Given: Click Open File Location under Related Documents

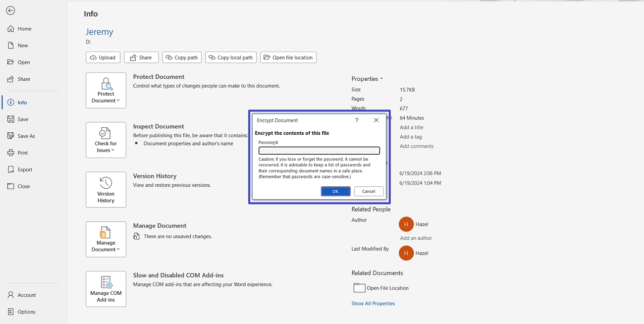Looking at the screenshot, I should (381, 288).
